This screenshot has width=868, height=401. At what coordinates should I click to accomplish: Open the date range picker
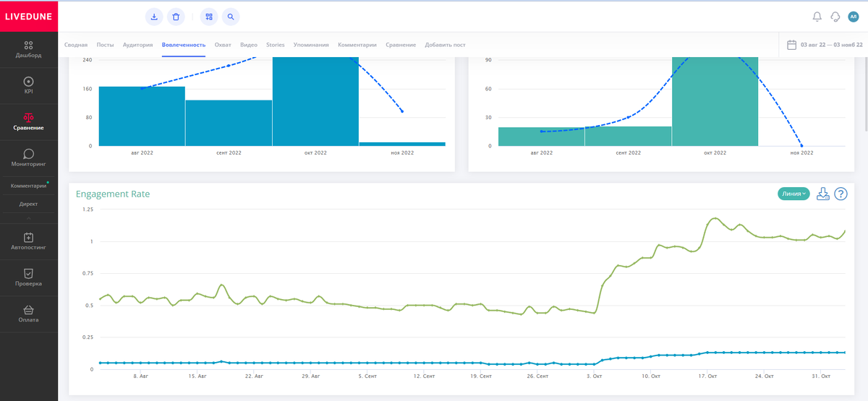pyautogui.click(x=824, y=45)
